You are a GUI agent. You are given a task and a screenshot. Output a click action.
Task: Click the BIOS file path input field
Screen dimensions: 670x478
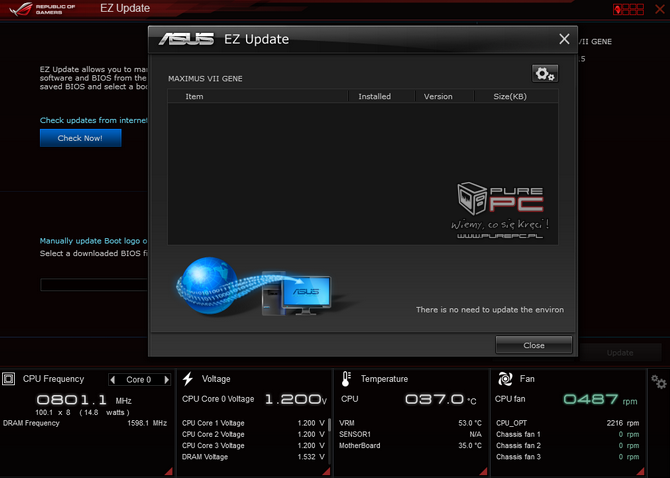tap(94, 284)
